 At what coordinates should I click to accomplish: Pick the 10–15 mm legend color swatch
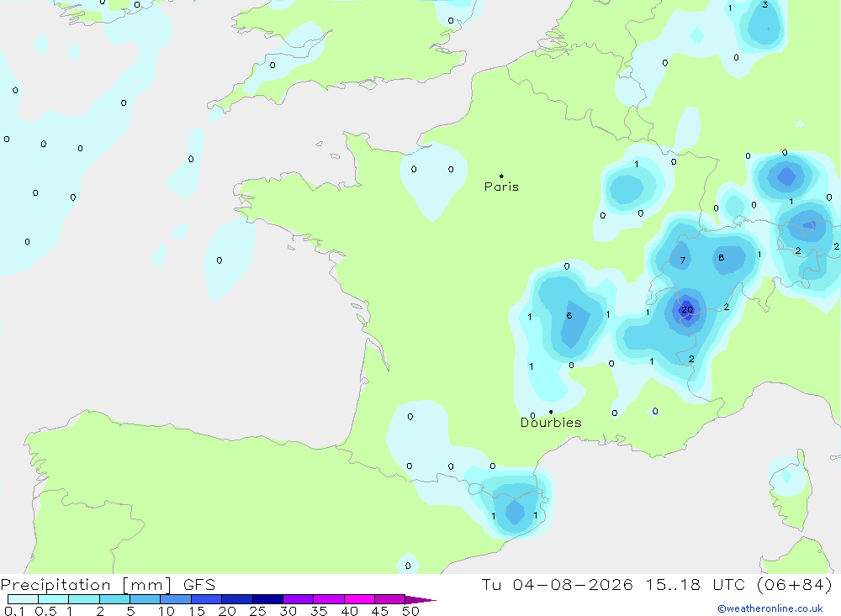[176, 599]
